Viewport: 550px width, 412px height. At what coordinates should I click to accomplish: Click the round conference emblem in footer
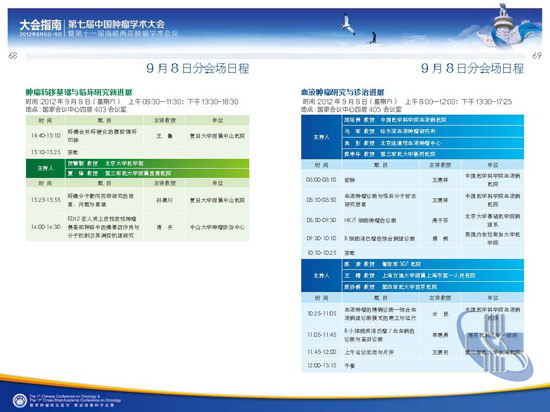point(19,400)
